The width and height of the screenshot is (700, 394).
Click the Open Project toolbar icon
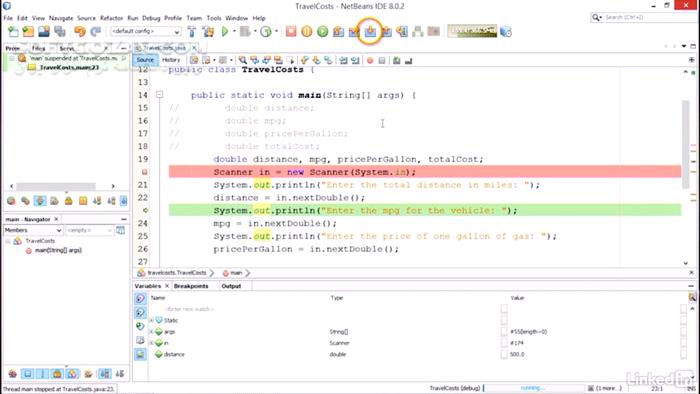tap(44, 32)
